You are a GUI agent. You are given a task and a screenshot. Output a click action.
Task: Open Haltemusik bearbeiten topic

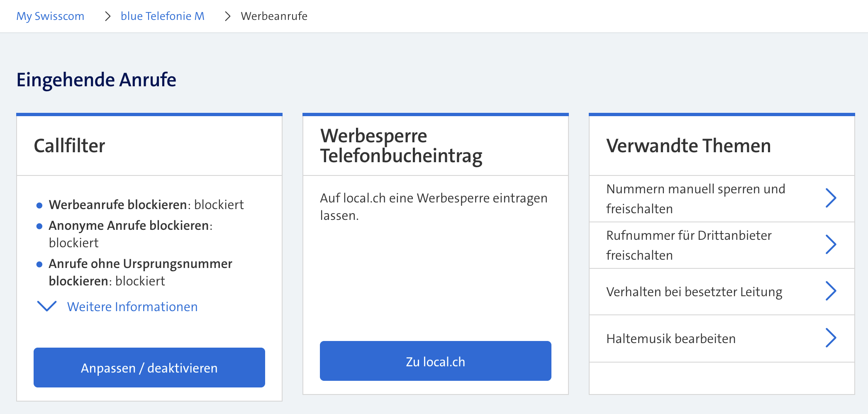pyautogui.click(x=671, y=339)
